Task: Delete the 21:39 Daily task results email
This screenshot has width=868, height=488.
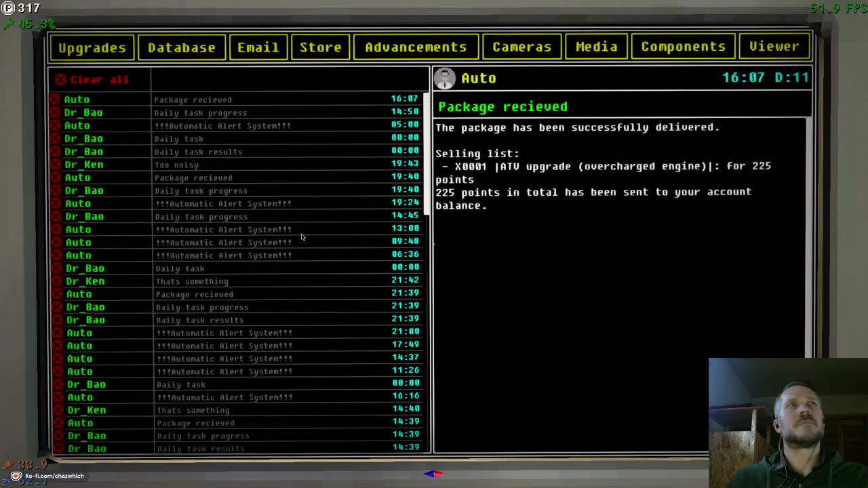Action: 57,319
